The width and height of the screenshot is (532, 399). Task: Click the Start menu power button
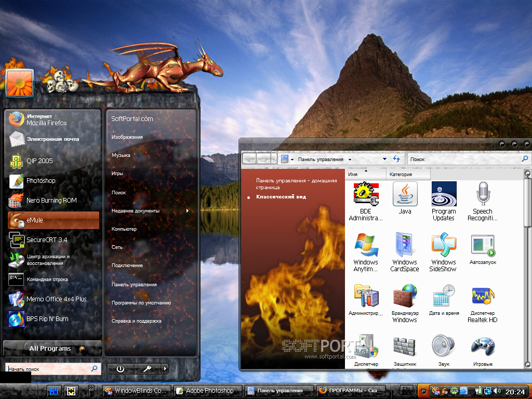click(121, 369)
